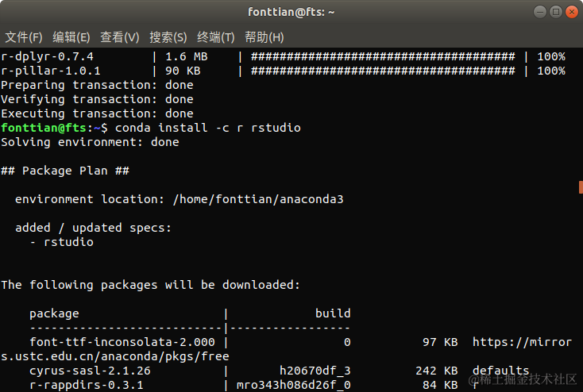
Task: Click the r-pillar progress bar
Action: (383, 71)
